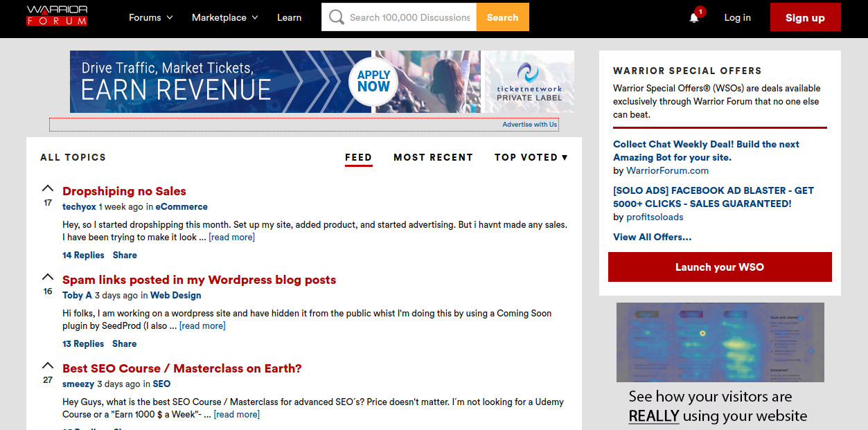Open profitsoloads author link

655,217
